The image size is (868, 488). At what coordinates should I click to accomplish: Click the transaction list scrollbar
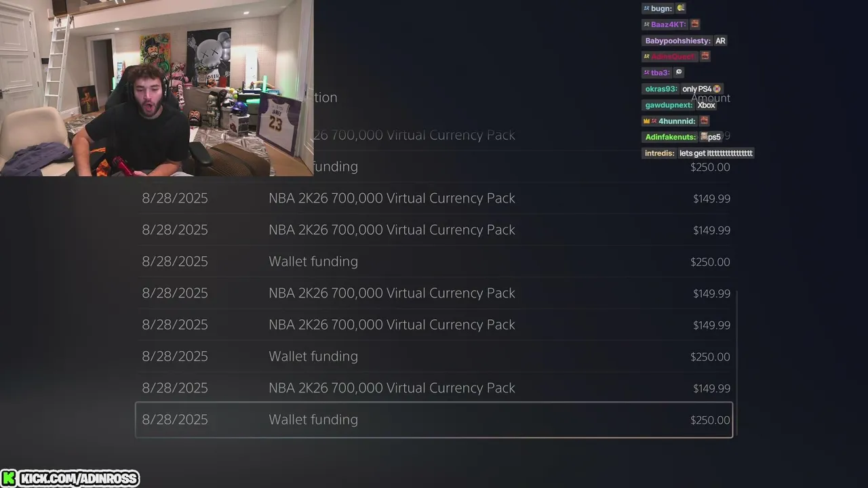735,363
